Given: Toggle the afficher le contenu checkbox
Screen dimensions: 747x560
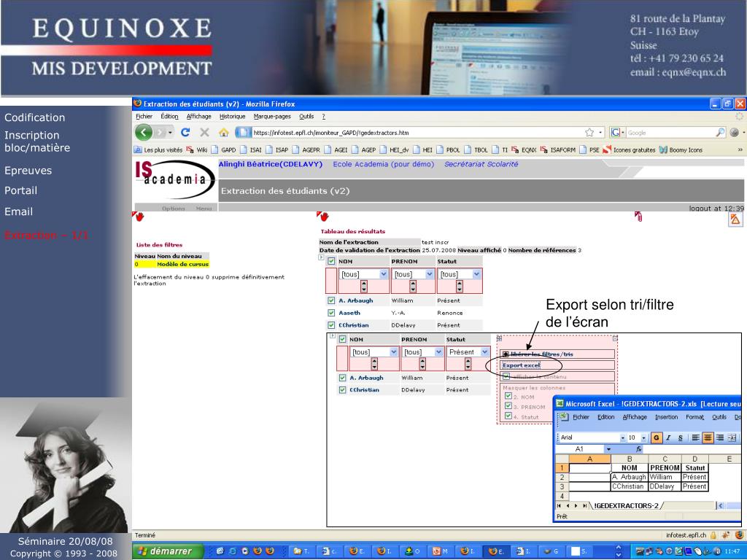Looking at the screenshot, I should pyautogui.click(x=506, y=376).
